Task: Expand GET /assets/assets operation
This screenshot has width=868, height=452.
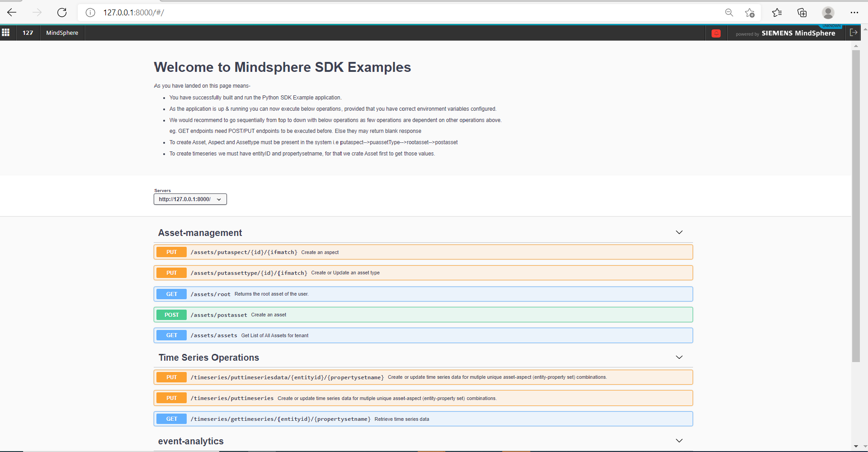Action: click(423, 335)
